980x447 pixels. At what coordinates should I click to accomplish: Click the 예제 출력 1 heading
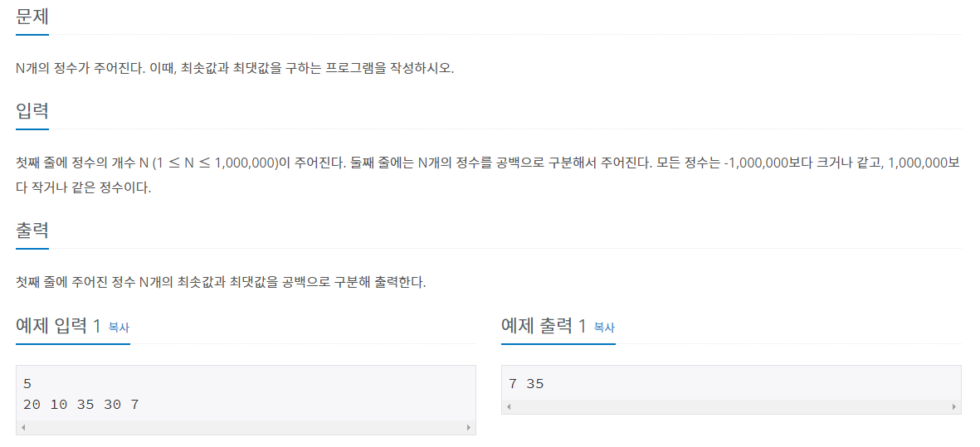click(x=544, y=326)
